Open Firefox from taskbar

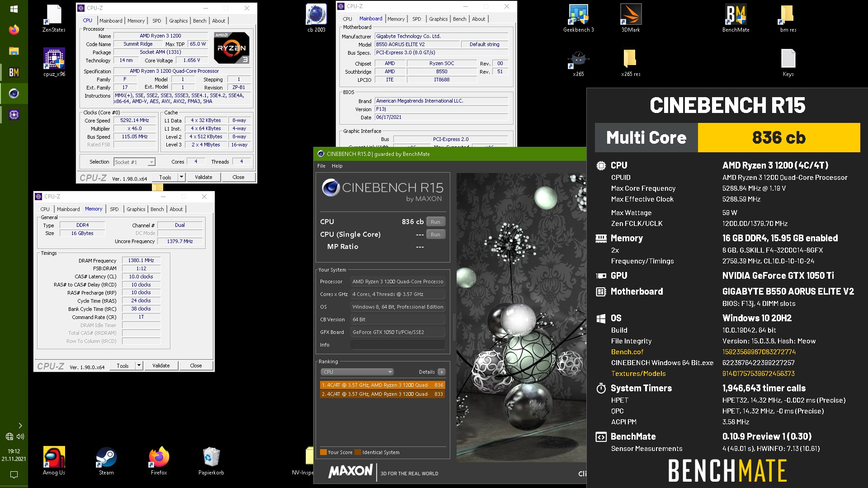coord(14,30)
